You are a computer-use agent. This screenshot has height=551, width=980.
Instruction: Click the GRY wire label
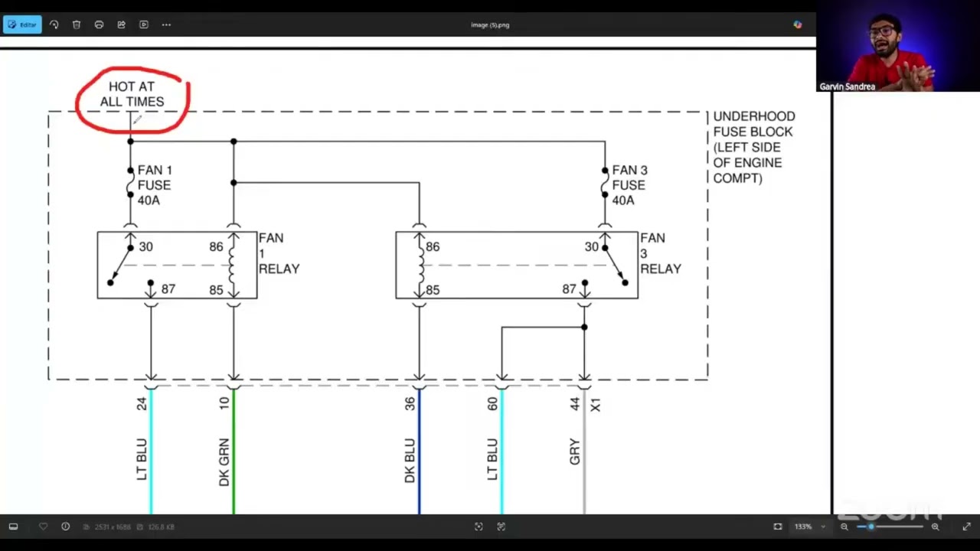tap(574, 452)
